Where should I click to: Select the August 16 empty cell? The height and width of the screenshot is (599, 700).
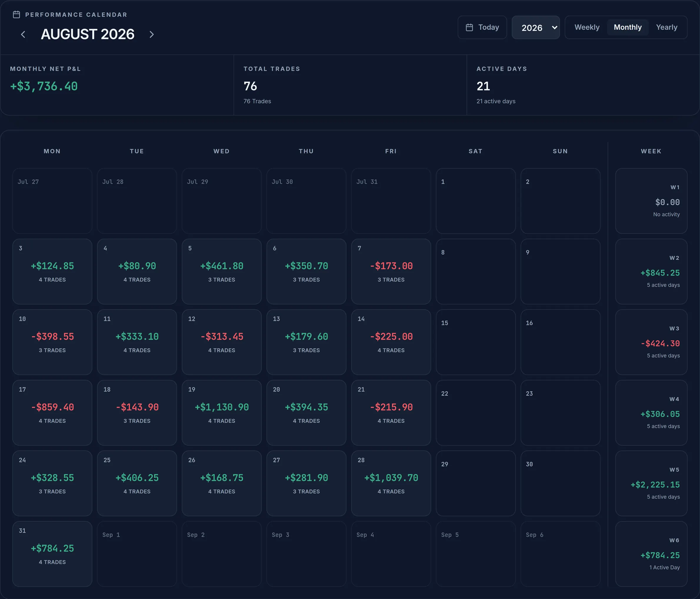tap(561, 342)
